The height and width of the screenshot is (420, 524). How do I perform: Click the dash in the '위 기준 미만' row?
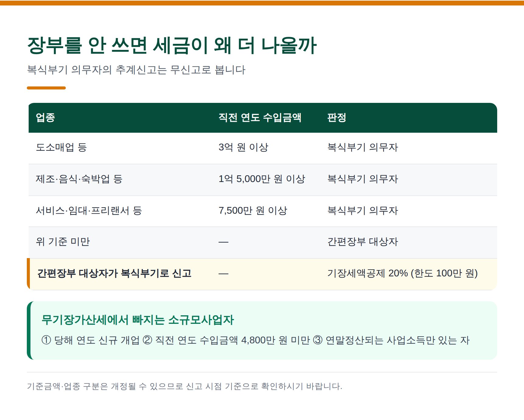(223, 242)
